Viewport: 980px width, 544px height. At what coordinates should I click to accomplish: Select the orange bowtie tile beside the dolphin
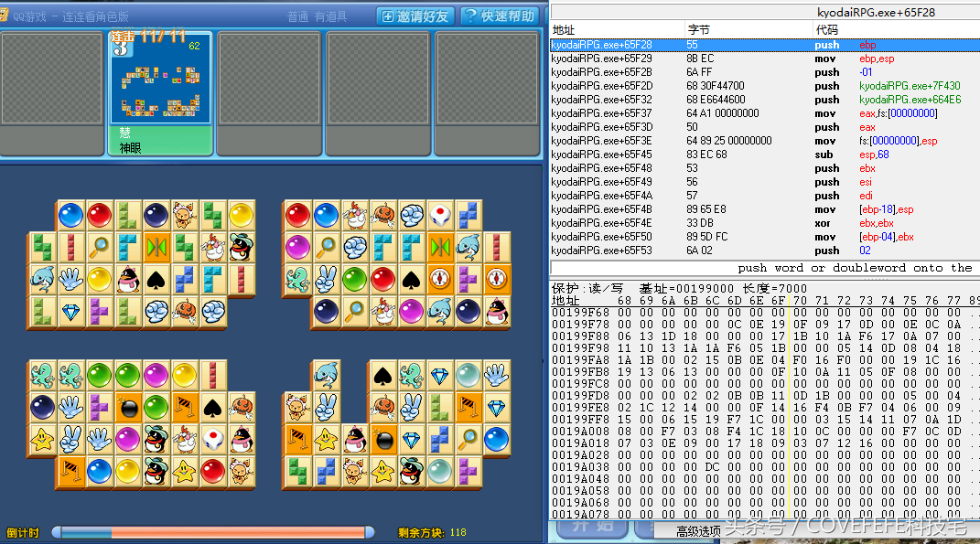(441, 248)
